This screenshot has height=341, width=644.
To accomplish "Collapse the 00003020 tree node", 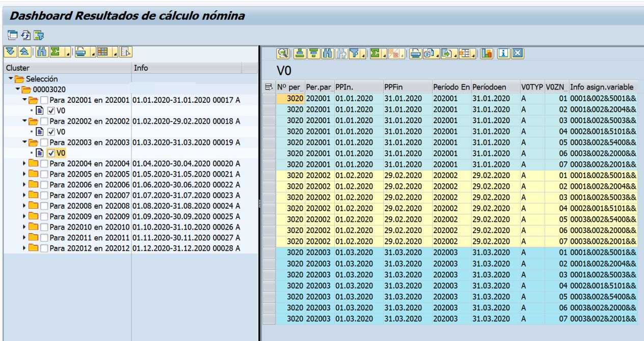I will (x=17, y=90).
